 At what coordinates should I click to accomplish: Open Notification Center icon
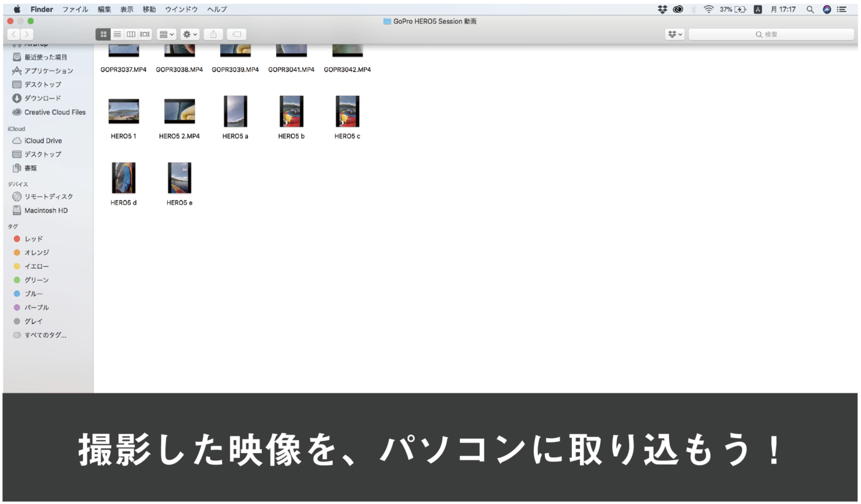(842, 9)
